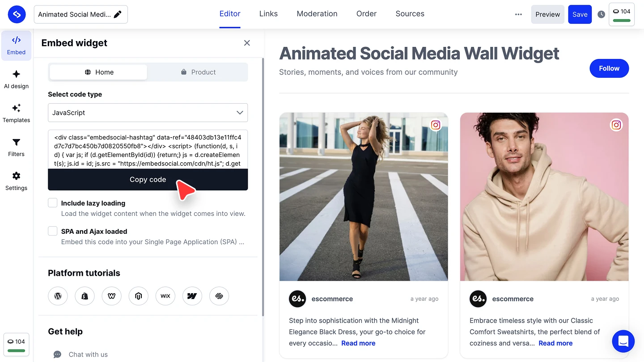Viewport: 644px width, 362px height.
Task: Click Instagram icon on black dress post
Action: click(436, 125)
